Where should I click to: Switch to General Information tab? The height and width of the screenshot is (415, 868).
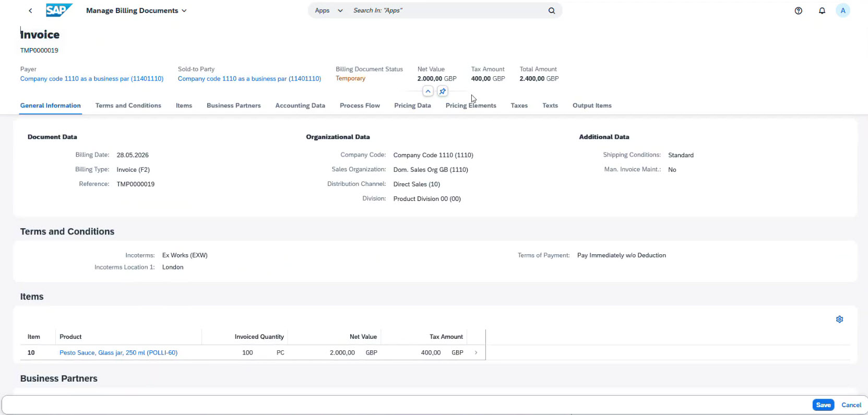click(x=51, y=105)
